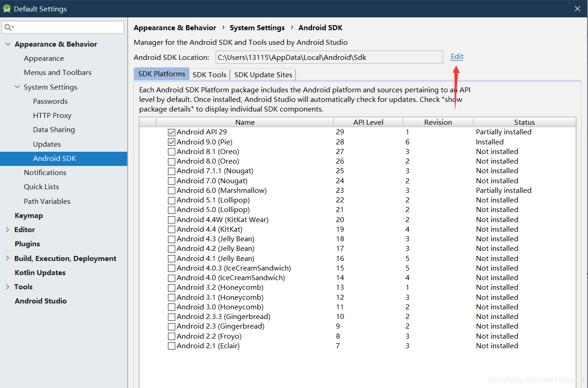
Task: Open Menus and Toolbars settings
Action: pyautogui.click(x=58, y=73)
